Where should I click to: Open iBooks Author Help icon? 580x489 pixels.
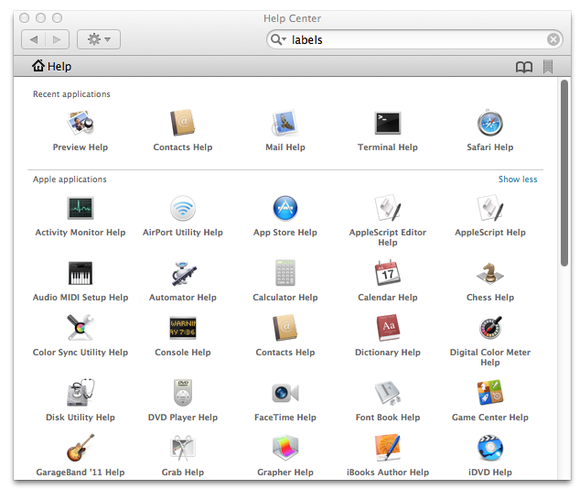(x=387, y=448)
